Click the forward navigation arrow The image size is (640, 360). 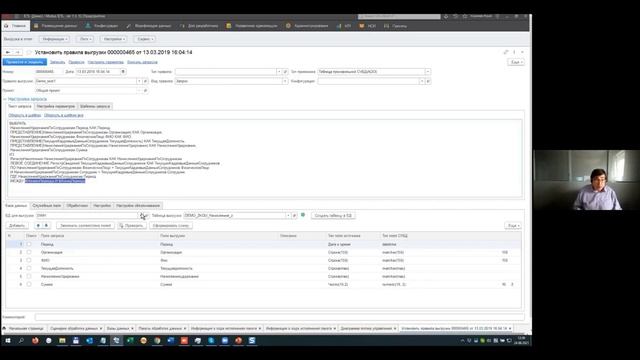[x=18, y=52]
